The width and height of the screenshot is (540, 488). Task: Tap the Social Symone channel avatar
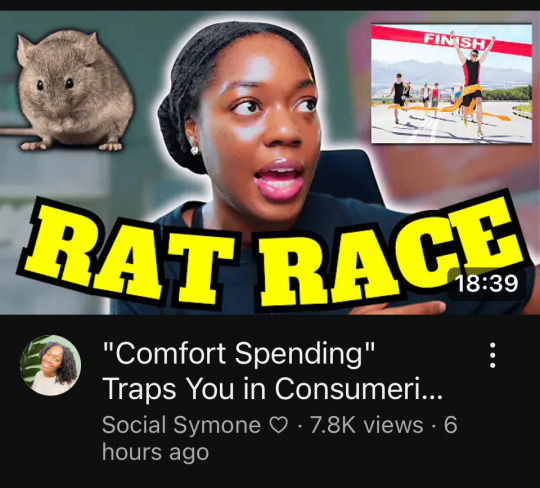[x=51, y=365]
